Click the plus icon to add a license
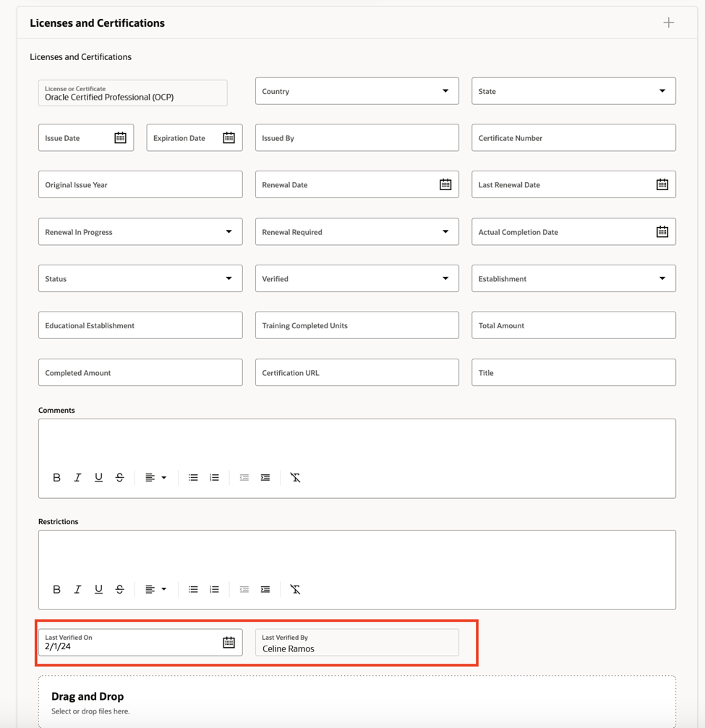Screen dimensions: 705x728 coord(668,22)
